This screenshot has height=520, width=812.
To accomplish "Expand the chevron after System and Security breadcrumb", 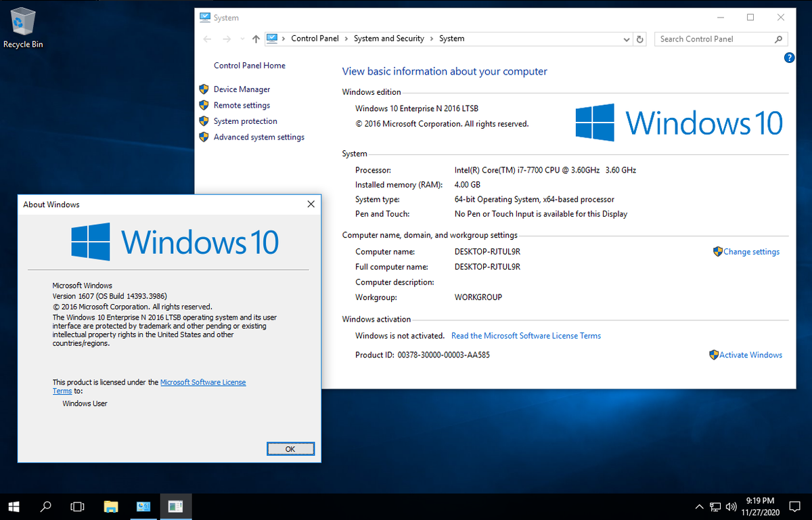I will [x=432, y=39].
